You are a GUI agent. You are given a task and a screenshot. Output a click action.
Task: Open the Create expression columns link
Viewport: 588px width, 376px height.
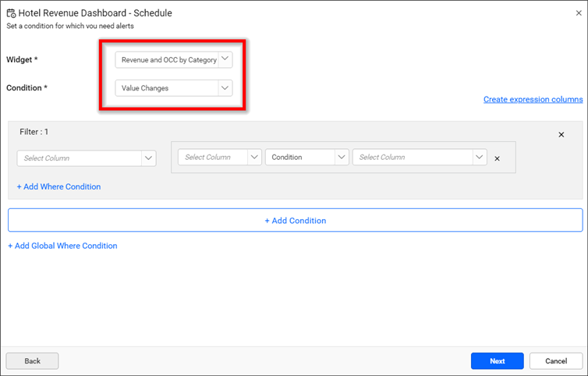tap(533, 100)
